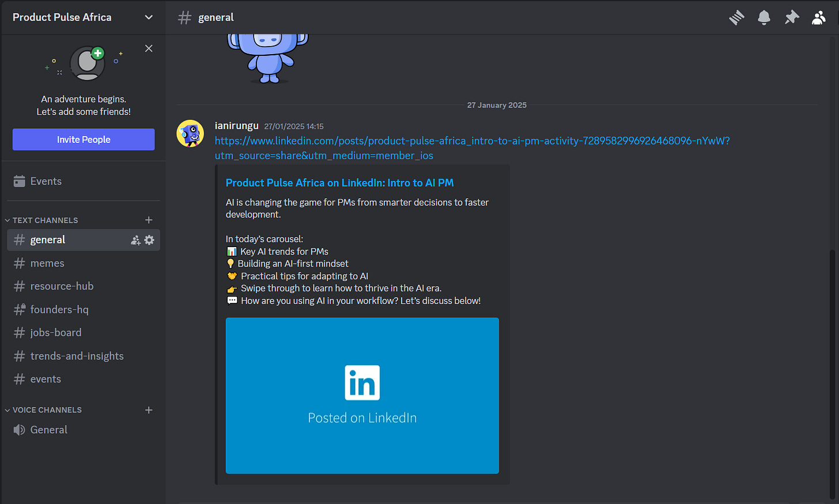This screenshot has width=839, height=504.
Task: Click create invite icon on general channel
Action: coord(135,240)
